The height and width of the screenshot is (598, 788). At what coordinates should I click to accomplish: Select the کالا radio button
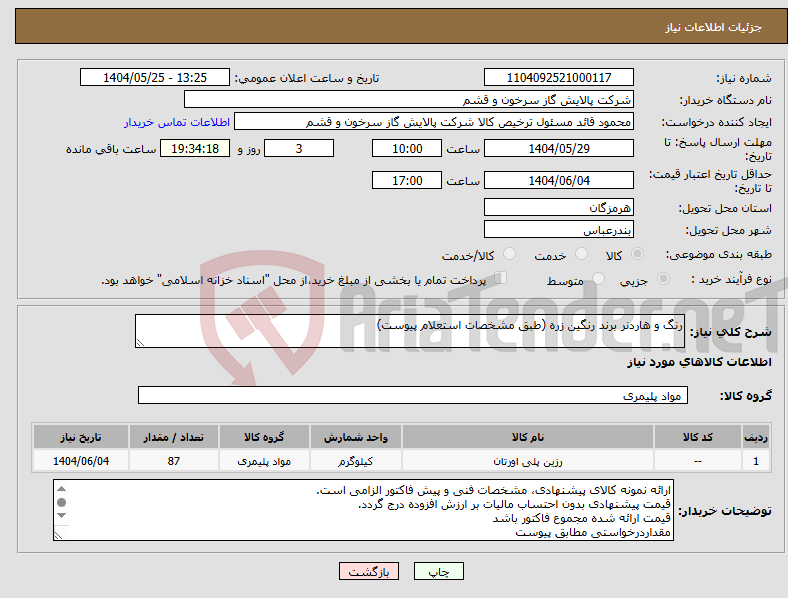tap(637, 254)
